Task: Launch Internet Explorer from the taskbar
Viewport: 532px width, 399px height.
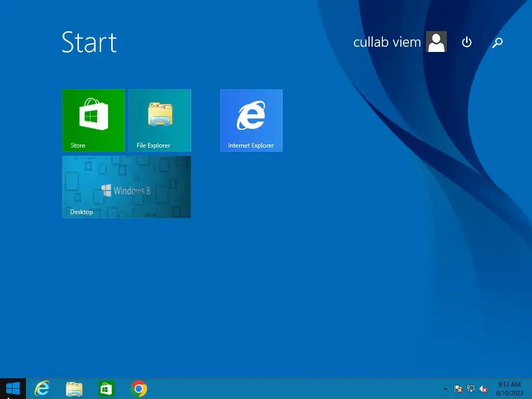Action: click(x=42, y=389)
